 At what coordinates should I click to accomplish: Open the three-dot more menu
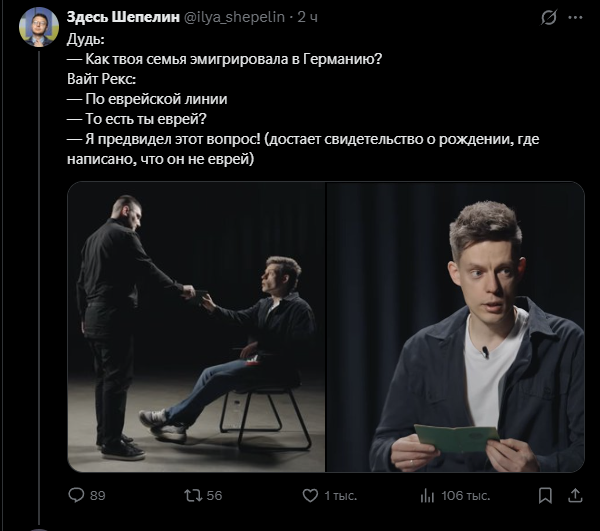[x=576, y=18]
